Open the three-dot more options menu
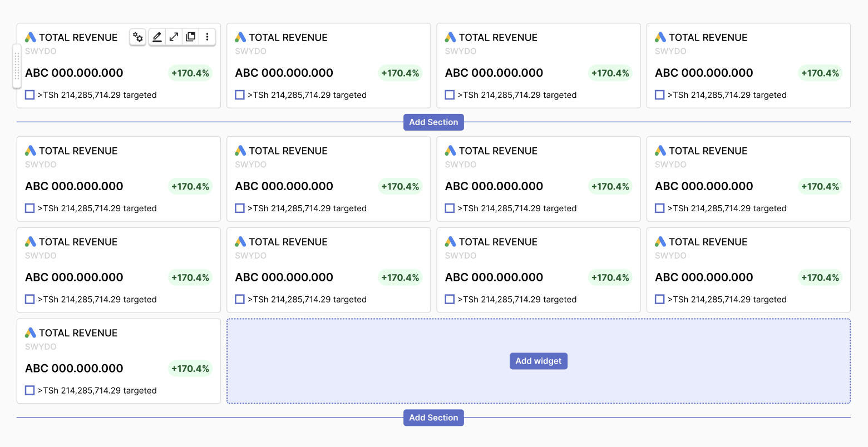 [208, 37]
